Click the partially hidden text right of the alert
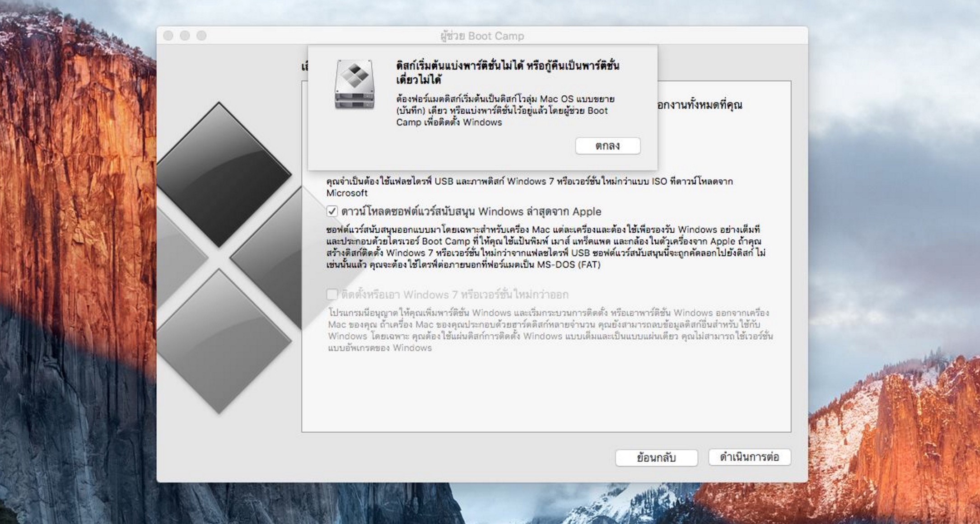 tap(699, 105)
